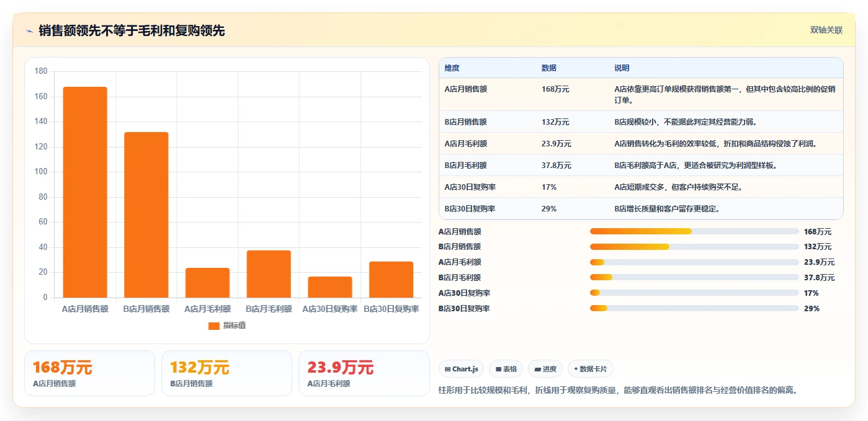
Task: Click the 37.8万元 value beside progress bar
Action: tap(819, 278)
